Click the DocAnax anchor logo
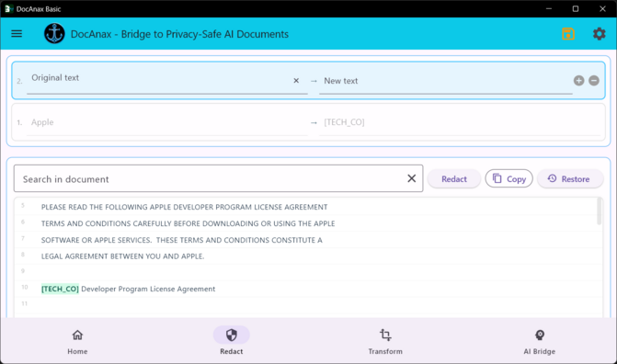This screenshot has width=617, height=364. click(54, 33)
